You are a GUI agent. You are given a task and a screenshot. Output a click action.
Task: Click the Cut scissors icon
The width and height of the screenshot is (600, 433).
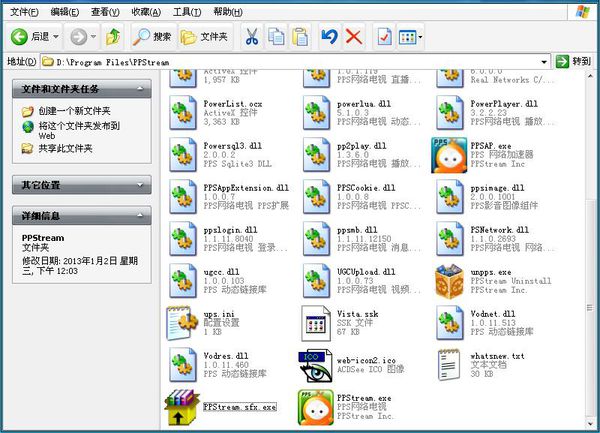(252, 36)
